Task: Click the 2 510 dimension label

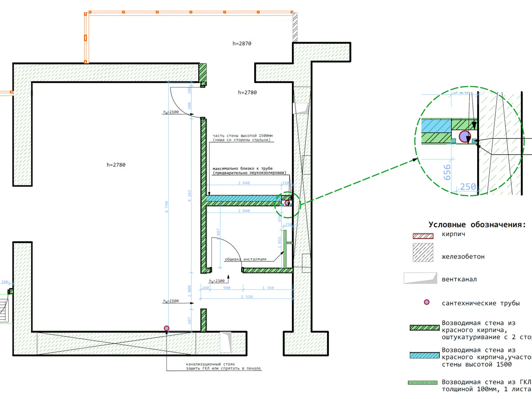Action: coord(247,297)
